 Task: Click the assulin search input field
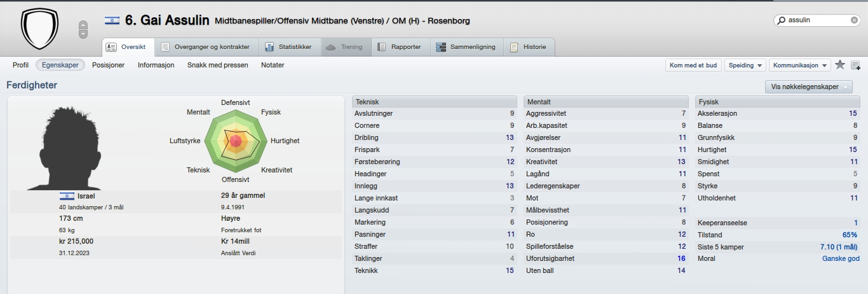(x=817, y=20)
